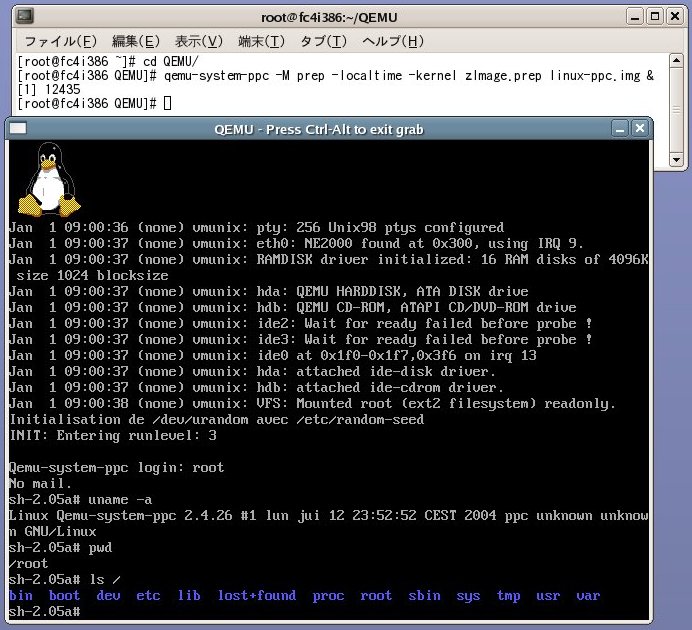
Task: Maximize the root@fc4i386 terminal window
Action: [x=655, y=17]
